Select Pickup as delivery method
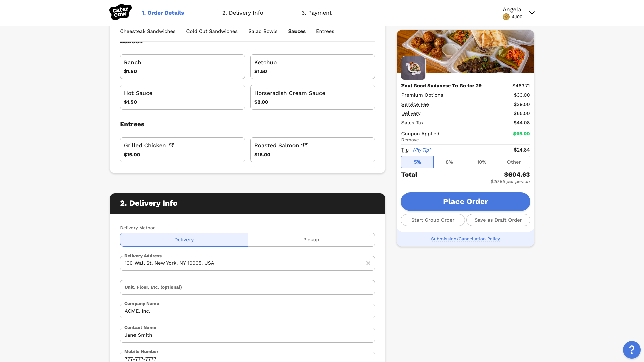The image size is (644, 362). coord(311,240)
